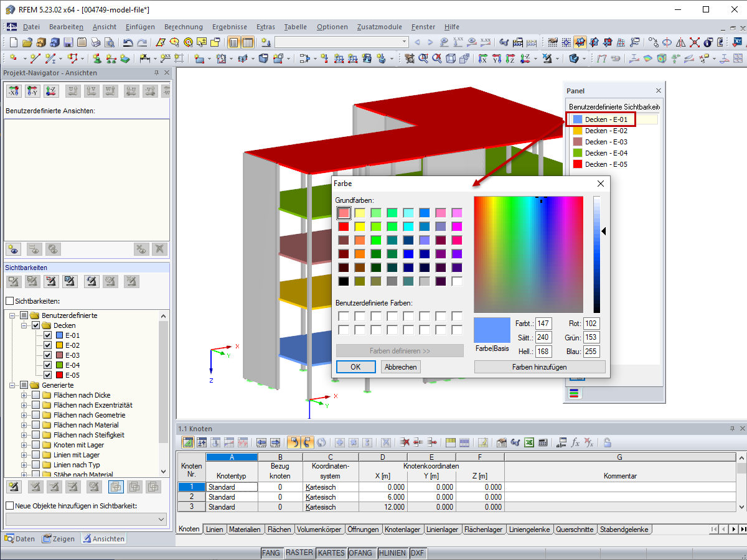Open the visibility dropdown below Neue Objekte
Image resolution: width=747 pixels, height=560 pixels.
pyautogui.click(x=86, y=519)
